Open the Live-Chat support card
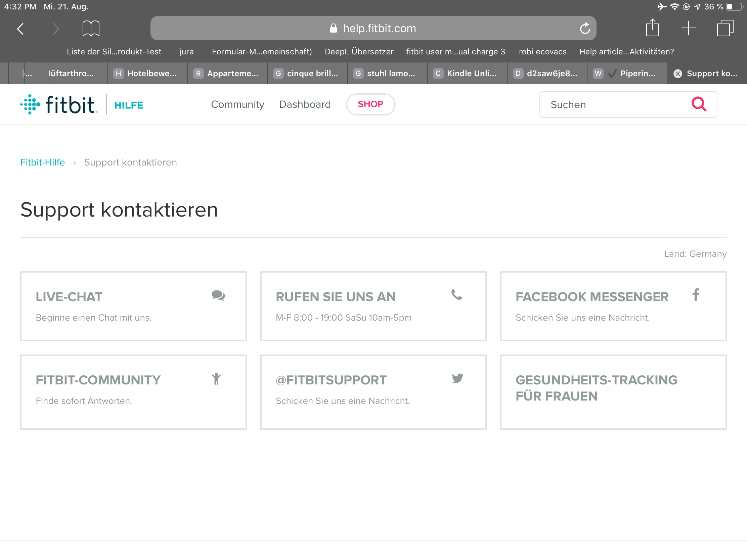The image size is (747, 560). coord(133,306)
